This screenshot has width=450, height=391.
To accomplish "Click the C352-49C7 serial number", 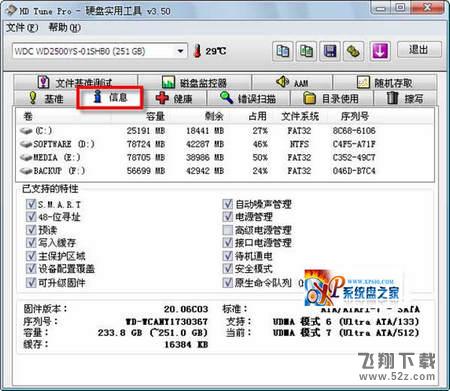I will tap(354, 158).
